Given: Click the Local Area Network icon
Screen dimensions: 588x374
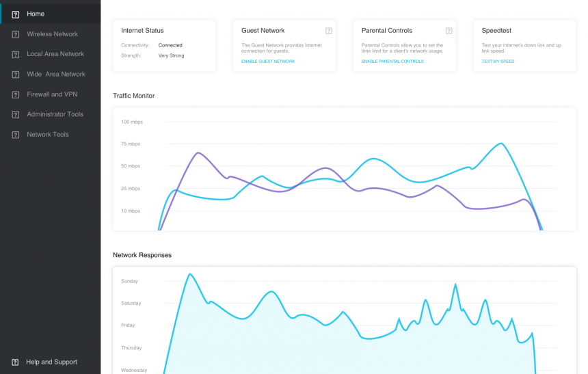Looking at the screenshot, I should [15, 54].
